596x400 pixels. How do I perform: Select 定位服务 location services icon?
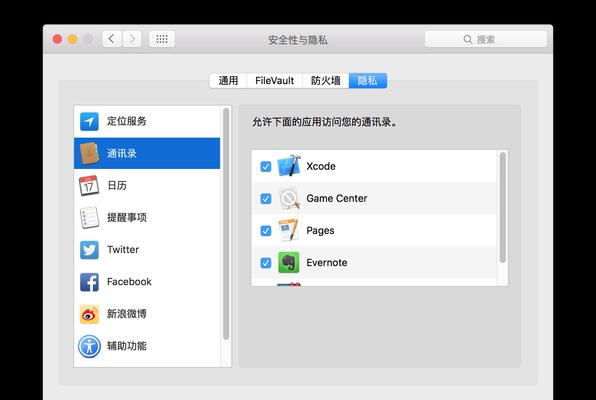[89, 121]
